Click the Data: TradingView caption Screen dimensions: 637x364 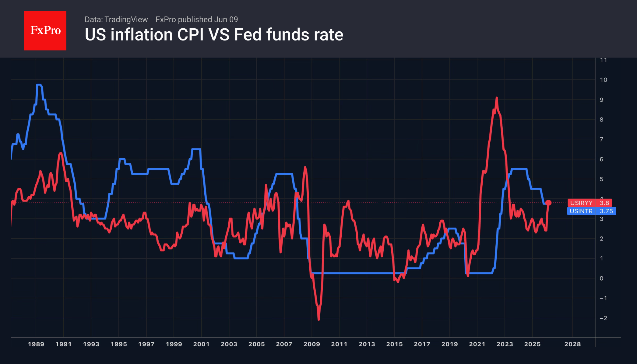[x=116, y=19]
